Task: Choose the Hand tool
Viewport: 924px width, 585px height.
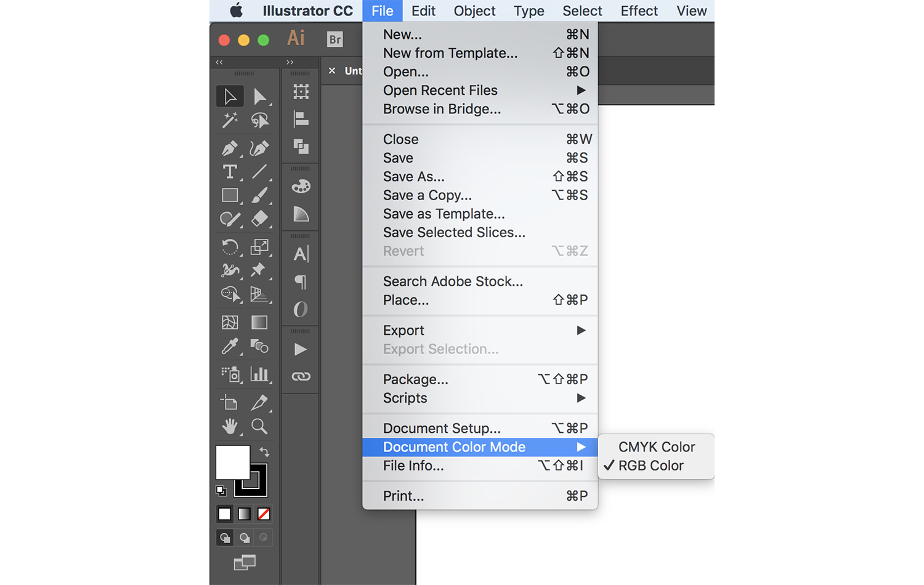Action: 230,426
